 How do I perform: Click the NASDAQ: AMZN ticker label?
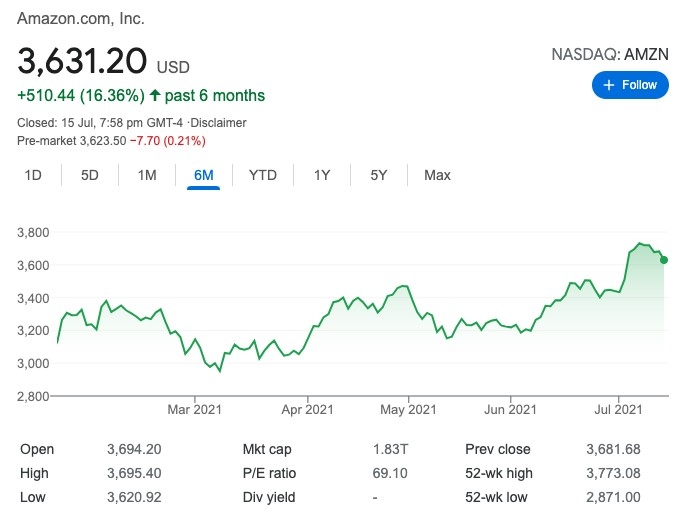[x=610, y=54]
